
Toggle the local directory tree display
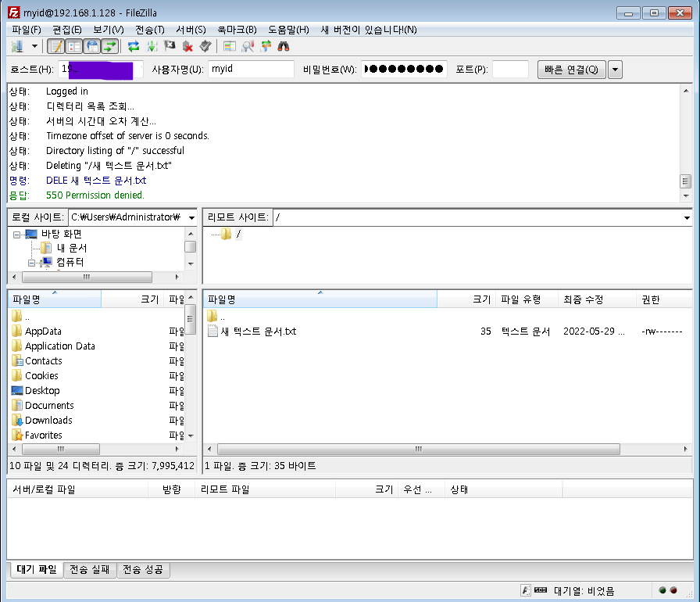[x=73, y=46]
